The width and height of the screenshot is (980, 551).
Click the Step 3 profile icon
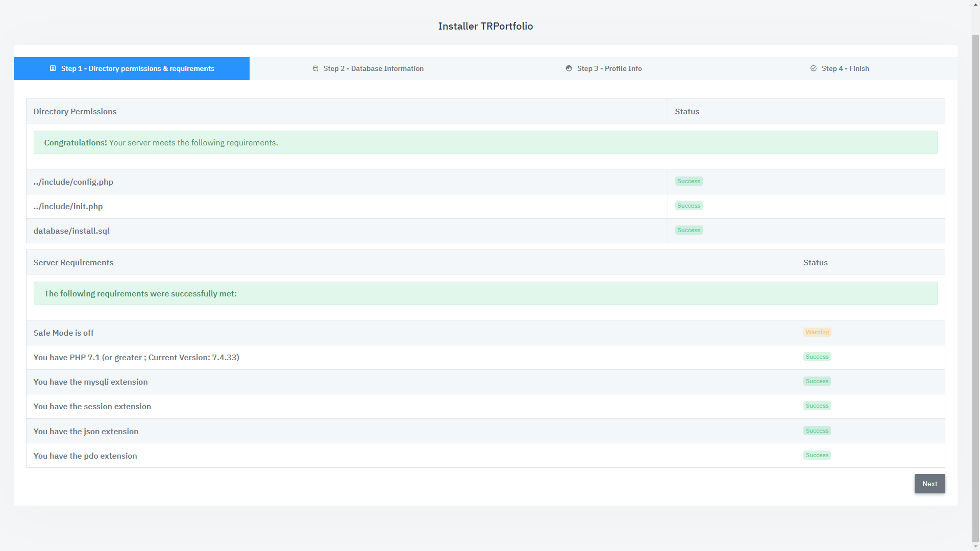point(569,68)
